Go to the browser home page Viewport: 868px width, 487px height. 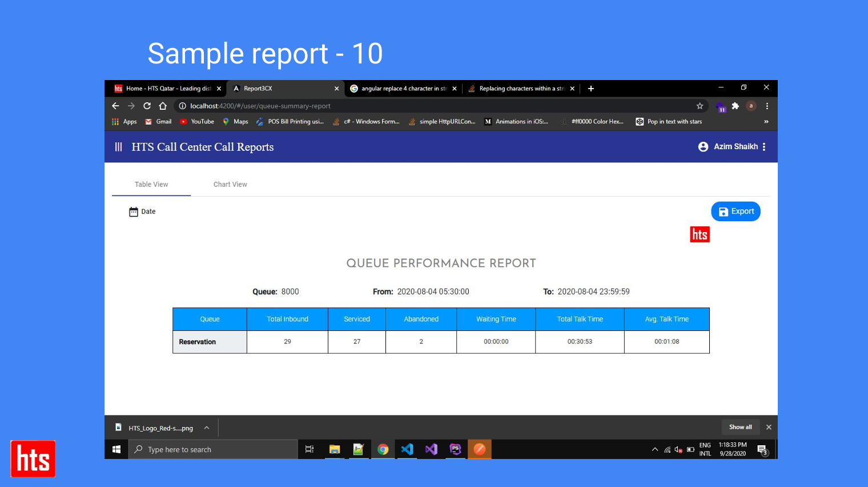click(x=163, y=106)
